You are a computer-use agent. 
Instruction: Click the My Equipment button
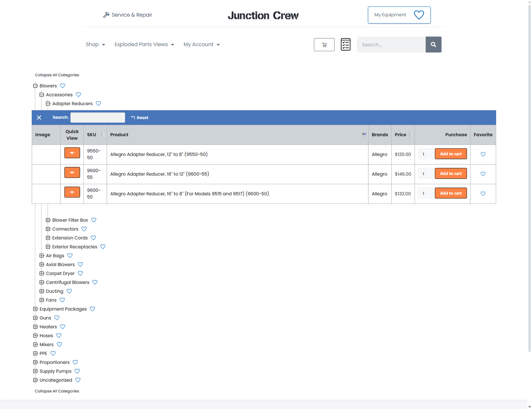click(x=399, y=15)
